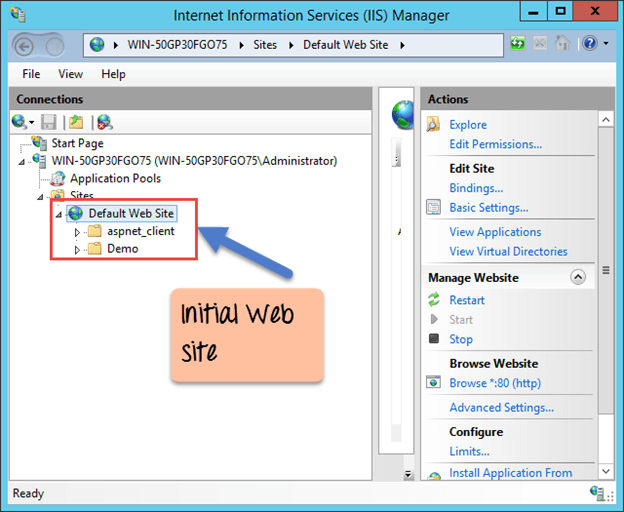This screenshot has height=512, width=624.
Task: Expand the aspnet_client folder node
Action: click(77, 232)
